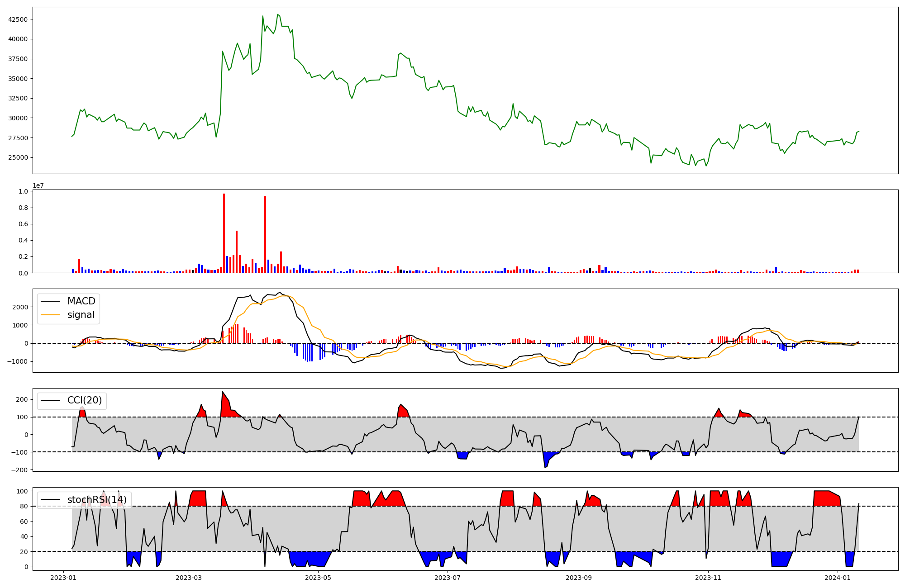This screenshot has height=588, width=905.
Task: Select the 0.0 volume axis label
Action: pyautogui.click(x=23, y=273)
